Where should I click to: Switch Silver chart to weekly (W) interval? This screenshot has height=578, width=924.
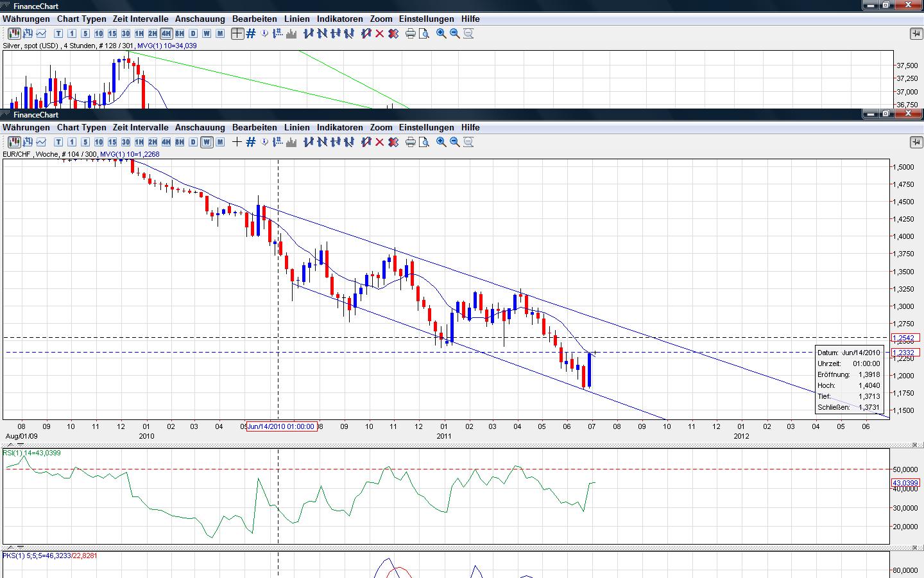coord(207,33)
